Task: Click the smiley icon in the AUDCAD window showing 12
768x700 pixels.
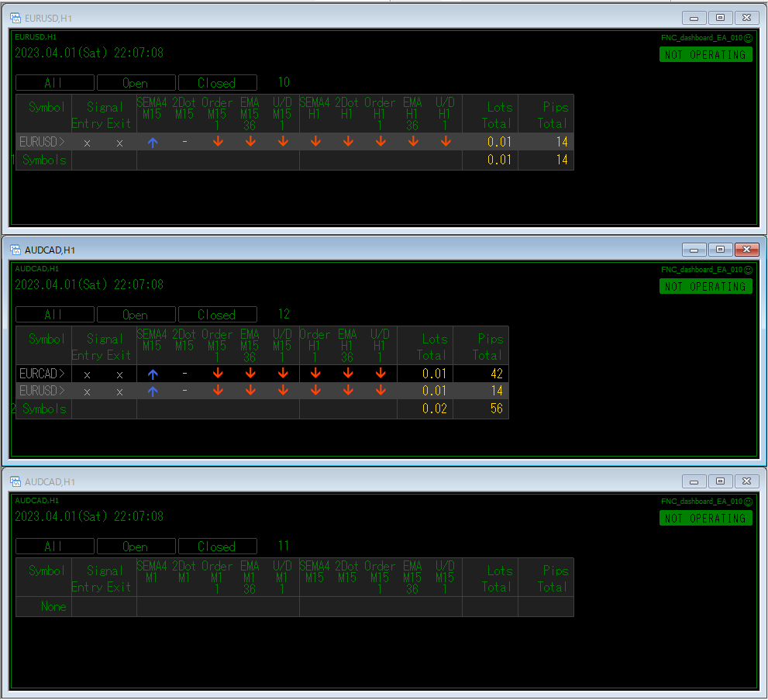Action: click(748, 270)
